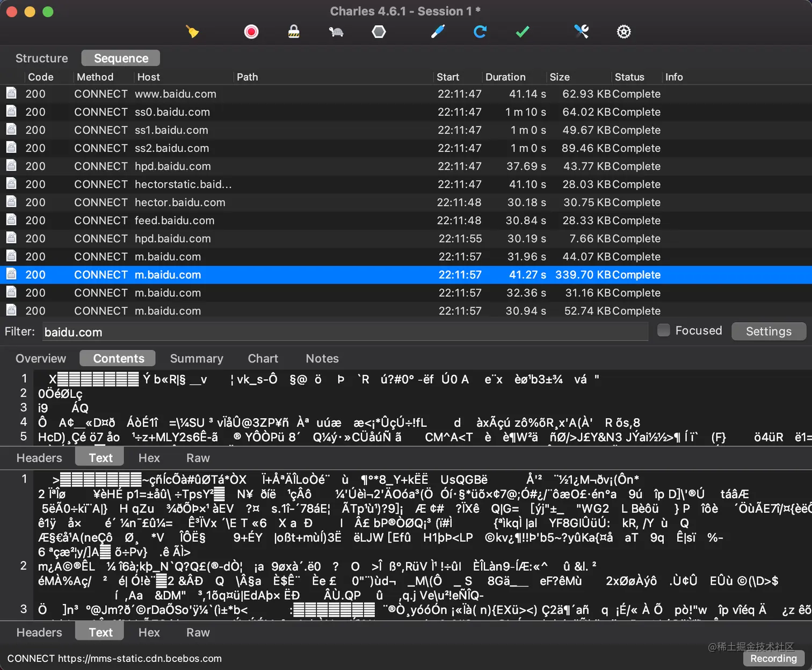Screen dimensions: 812x670
Task: Select the hectorstatic.baid... request row
Action: (406, 184)
